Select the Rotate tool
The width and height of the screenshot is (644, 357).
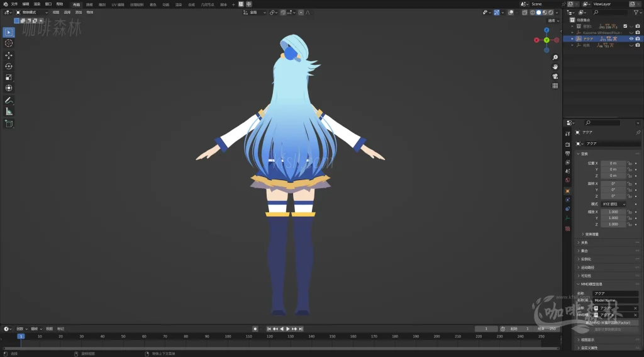pos(9,66)
